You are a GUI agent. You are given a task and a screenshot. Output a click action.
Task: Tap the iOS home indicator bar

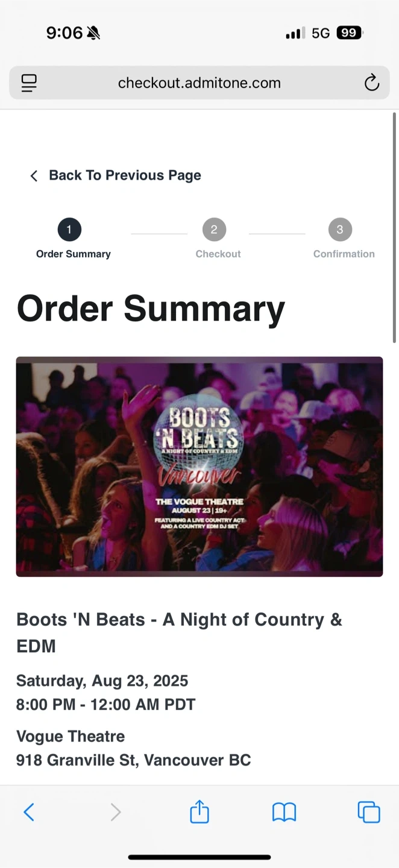pos(199,857)
